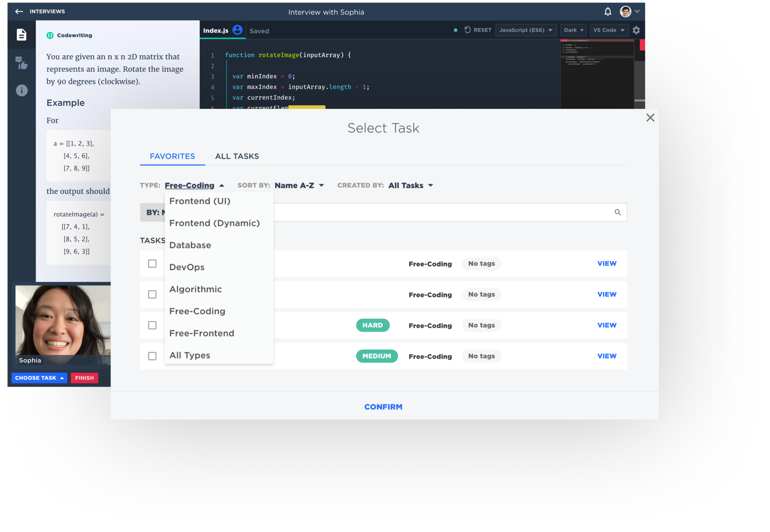Image resolution: width=770 pixels, height=532 pixels.
Task: Open the task description document icon
Action: tap(21, 35)
